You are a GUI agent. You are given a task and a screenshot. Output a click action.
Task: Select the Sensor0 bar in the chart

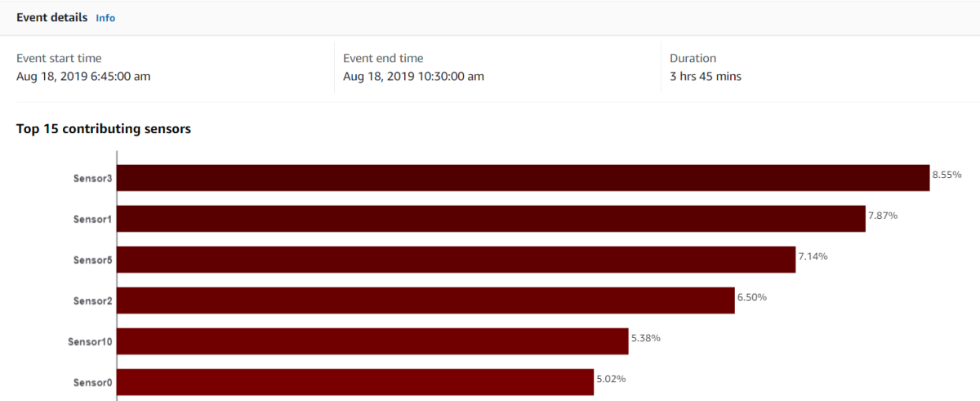[356, 382]
